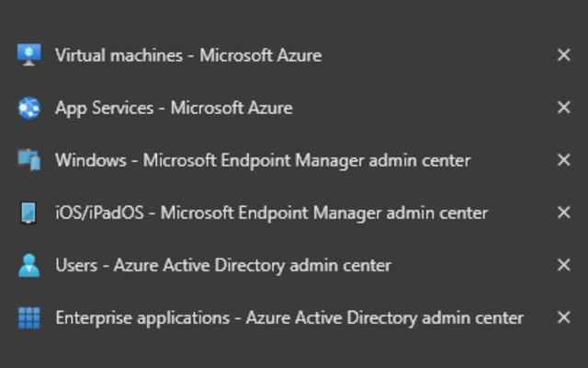The image size is (588, 368).
Task: Close the Enterprise applications entry
Action: point(564,317)
